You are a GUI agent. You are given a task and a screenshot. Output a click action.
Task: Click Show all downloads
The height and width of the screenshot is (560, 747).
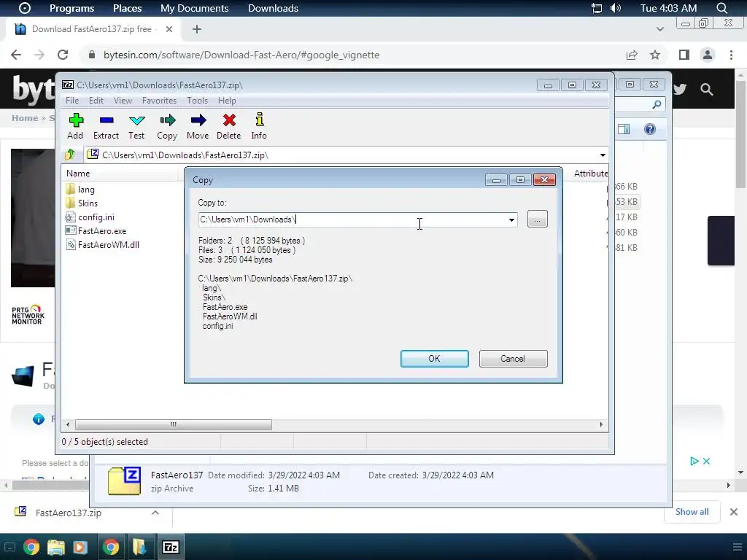tap(692, 512)
